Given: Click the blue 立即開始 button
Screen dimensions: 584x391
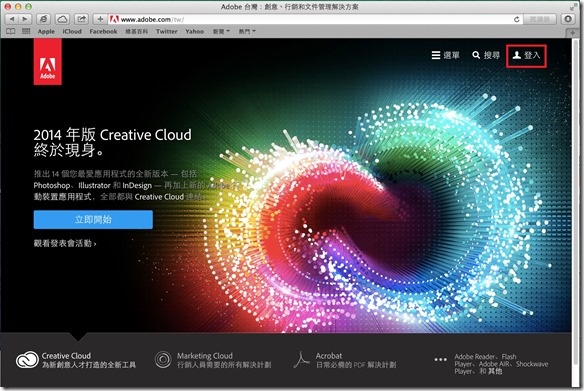Looking at the screenshot, I should pyautogui.click(x=93, y=219).
